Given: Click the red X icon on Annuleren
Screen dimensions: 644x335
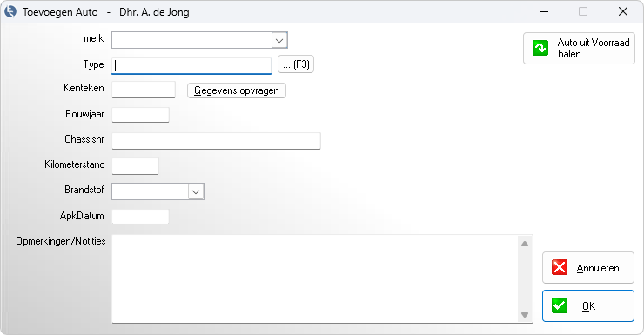Looking at the screenshot, I should coord(560,267).
